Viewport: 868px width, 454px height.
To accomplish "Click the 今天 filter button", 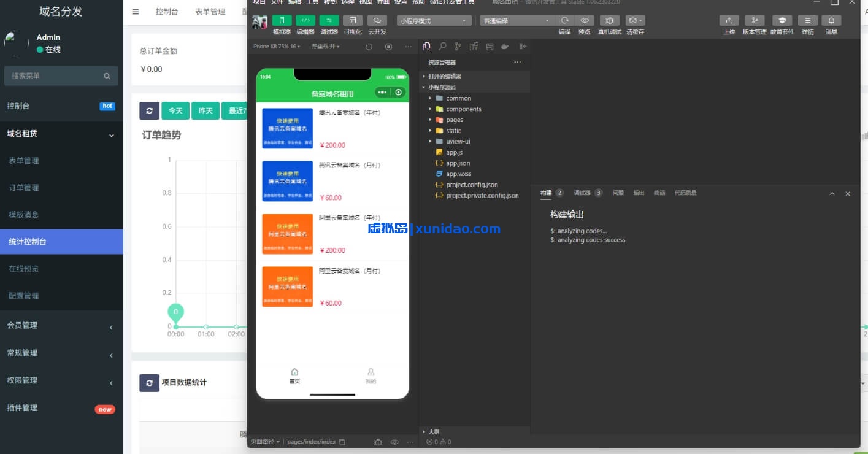I will (175, 110).
